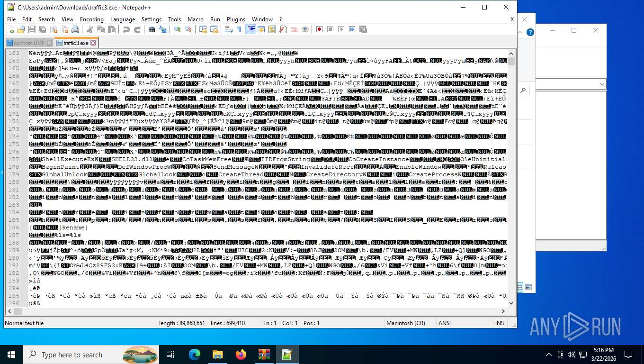Start macro recording with red dot icon
Image resolution: width=644 pixels, height=364 pixels.
coord(320,29)
